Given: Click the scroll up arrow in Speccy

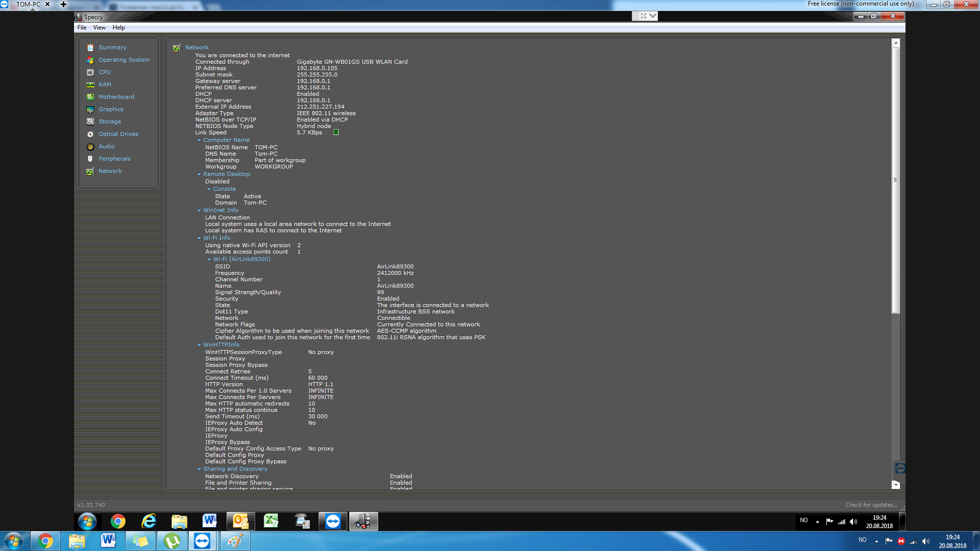Looking at the screenshot, I should (896, 43).
